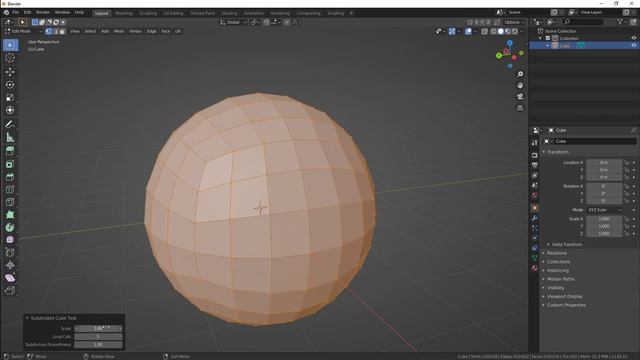
Task: Expand the Relations panel
Action: 557,253
